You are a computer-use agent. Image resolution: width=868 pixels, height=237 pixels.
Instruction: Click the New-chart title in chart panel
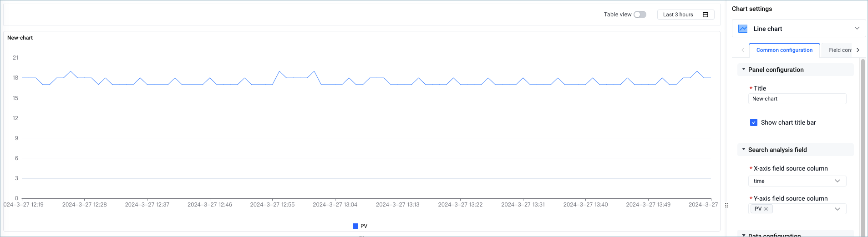(x=20, y=38)
